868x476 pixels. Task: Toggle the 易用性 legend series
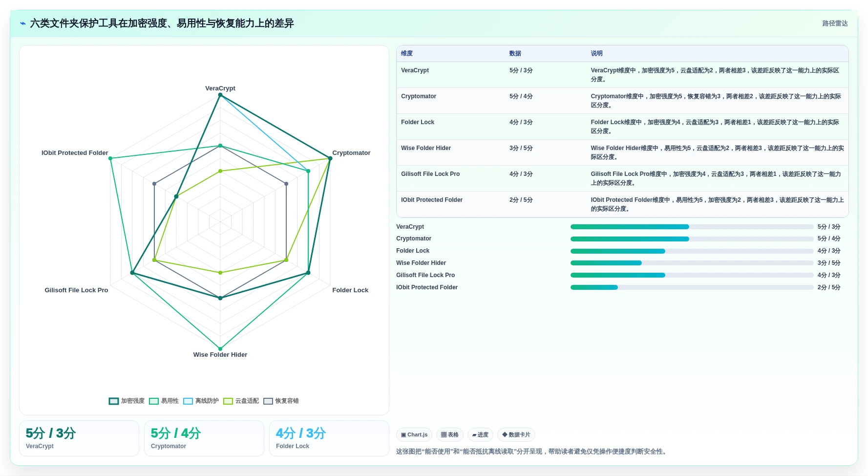(164, 401)
